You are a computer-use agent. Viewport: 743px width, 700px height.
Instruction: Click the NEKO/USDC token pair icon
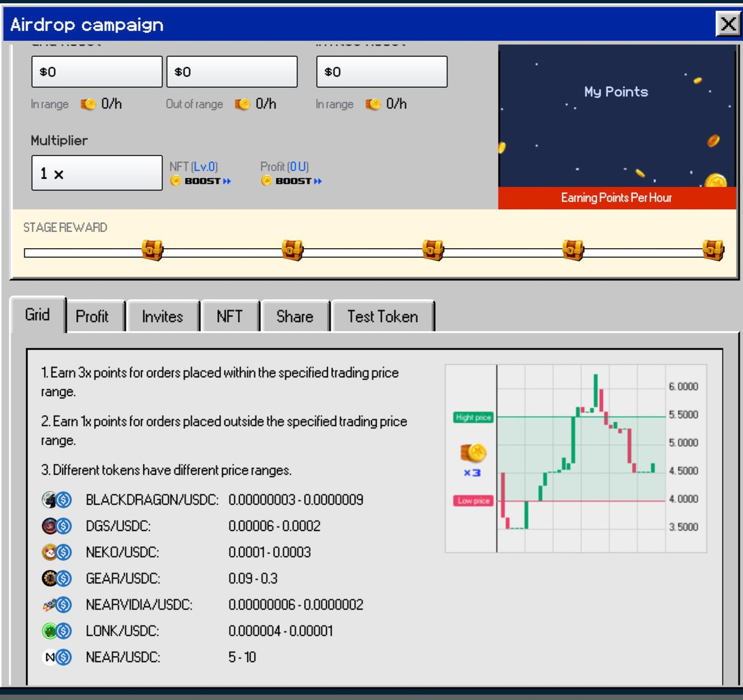point(57,552)
